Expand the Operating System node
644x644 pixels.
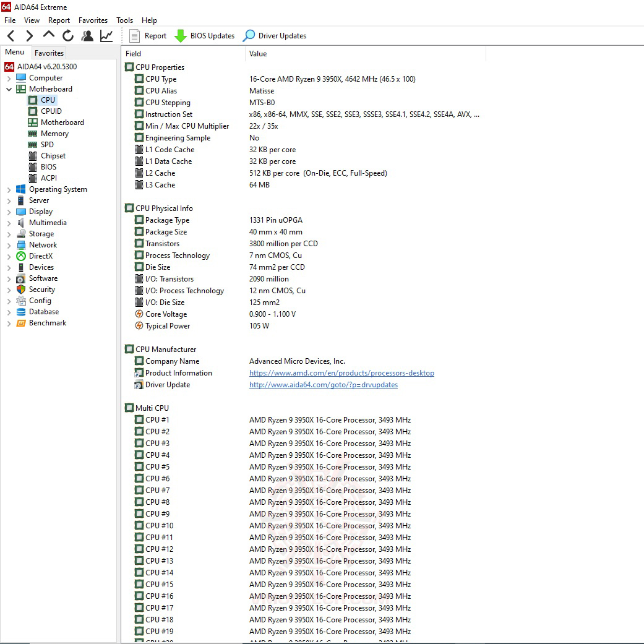pyautogui.click(x=9, y=189)
